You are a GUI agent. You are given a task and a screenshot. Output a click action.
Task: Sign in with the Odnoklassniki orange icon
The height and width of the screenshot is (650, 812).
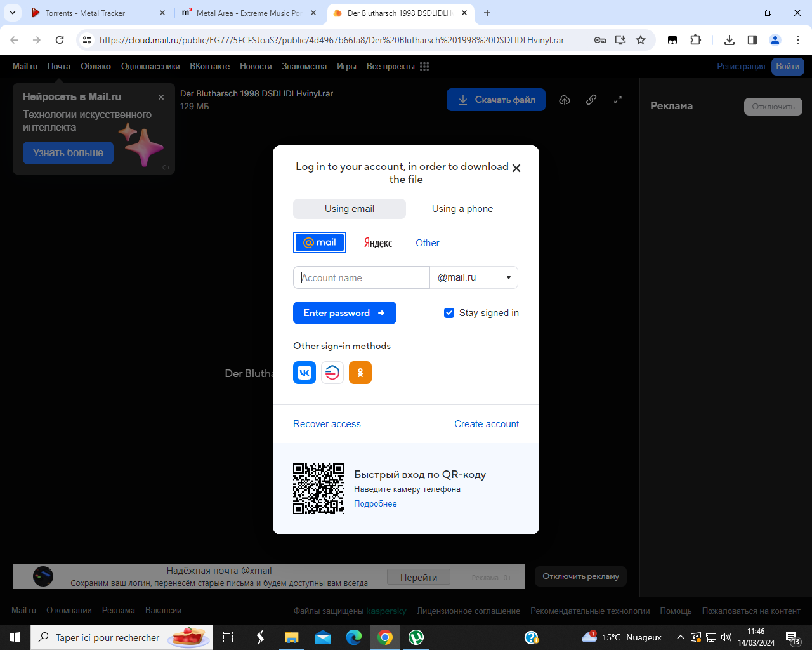360,373
